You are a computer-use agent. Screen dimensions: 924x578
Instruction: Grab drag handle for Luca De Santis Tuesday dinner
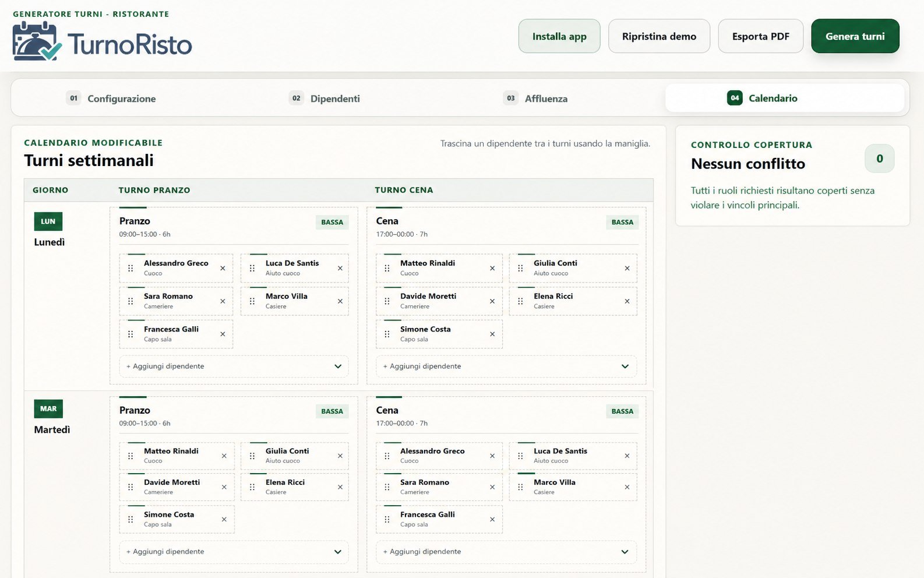pyautogui.click(x=520, y=456)
